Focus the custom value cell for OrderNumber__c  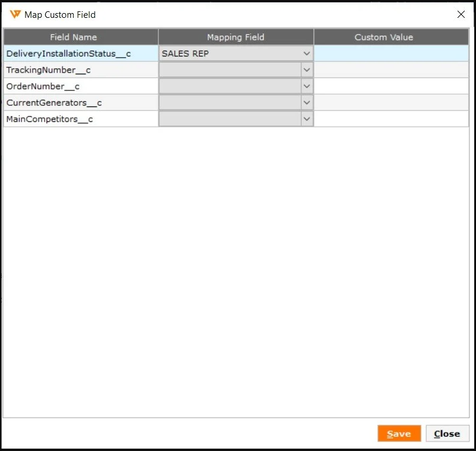point(391,86)
